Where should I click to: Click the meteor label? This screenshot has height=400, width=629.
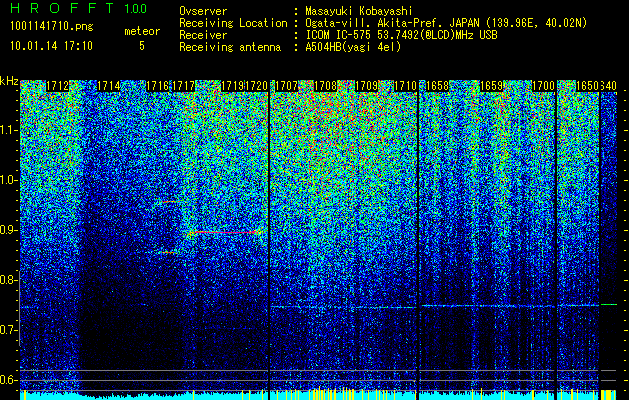142,31
